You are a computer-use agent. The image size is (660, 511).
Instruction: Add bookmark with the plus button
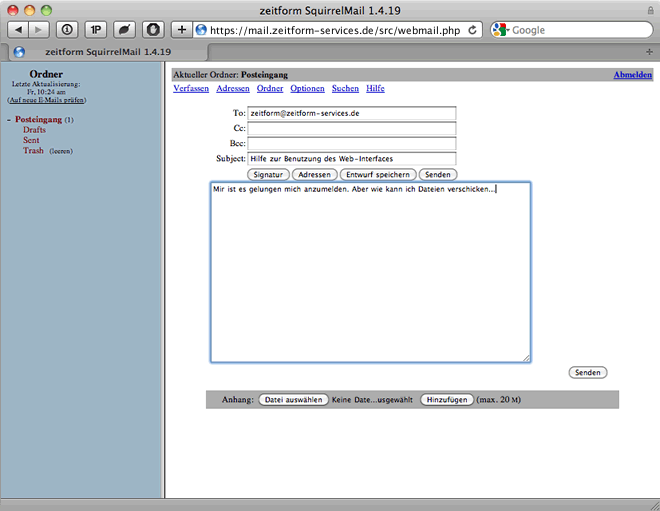[182, 30]
